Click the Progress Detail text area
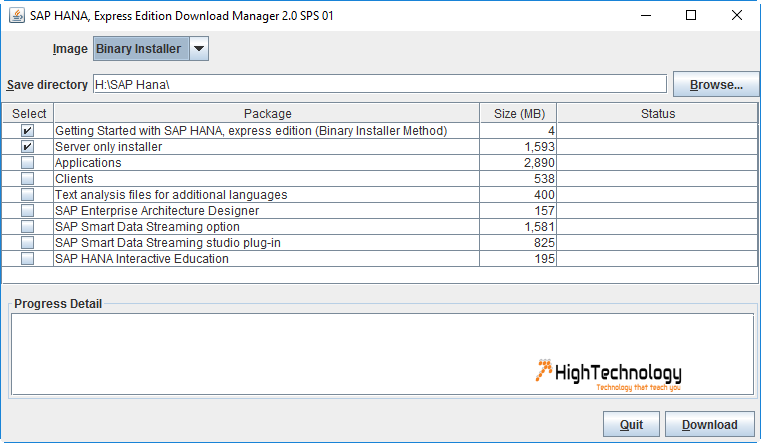Viewport: 761px width, 443px height. pyautogui.click(x=382, y=354)
